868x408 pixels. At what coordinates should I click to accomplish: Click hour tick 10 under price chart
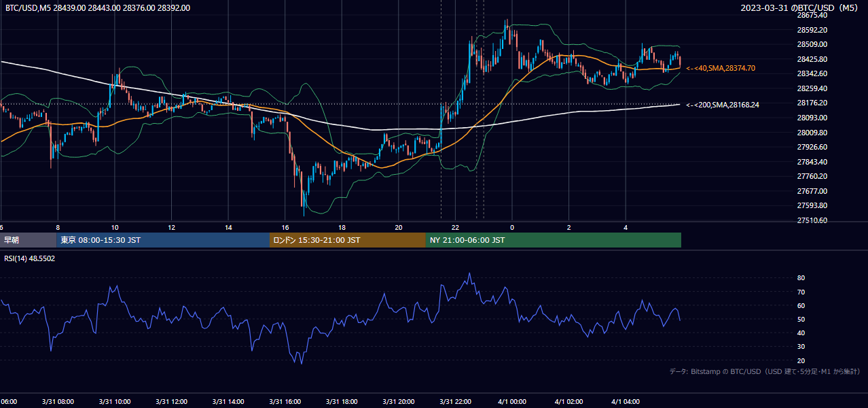pos(115,227)
